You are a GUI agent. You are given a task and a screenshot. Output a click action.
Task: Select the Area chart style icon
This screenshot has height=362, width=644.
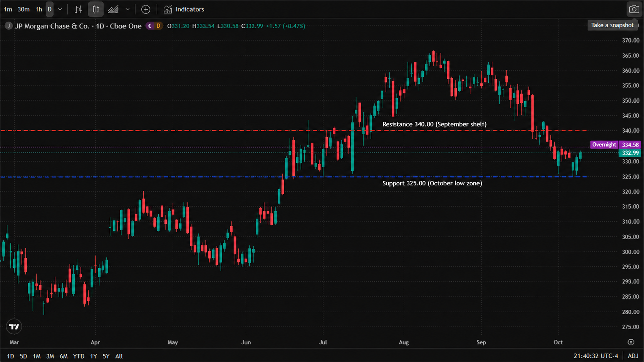(x=113, y=9)
